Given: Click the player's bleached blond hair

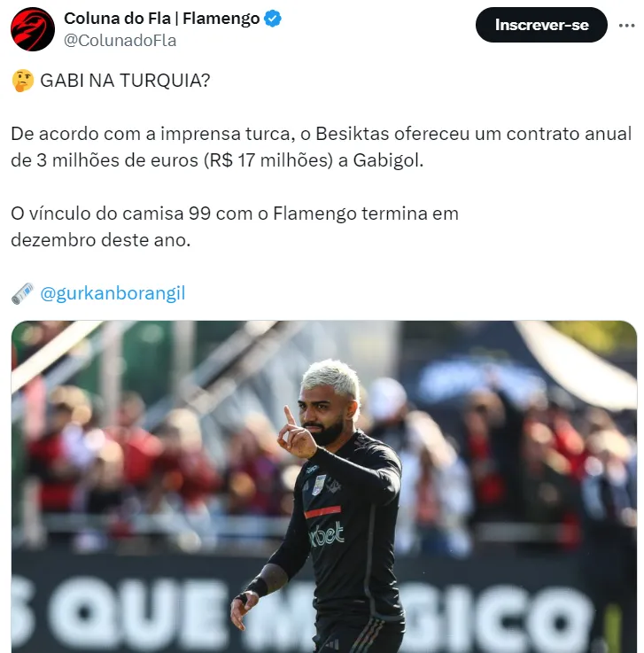Looking at the screenshot, I should click(331, 377).
